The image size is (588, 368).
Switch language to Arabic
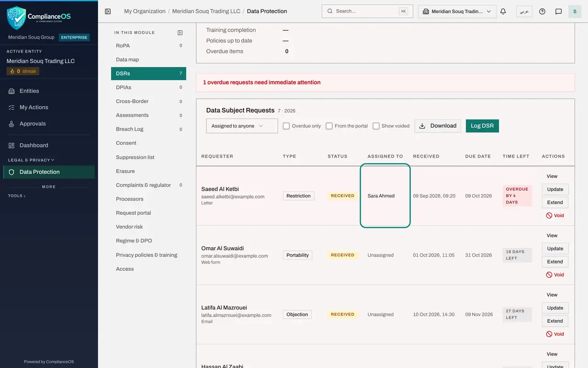524,11
